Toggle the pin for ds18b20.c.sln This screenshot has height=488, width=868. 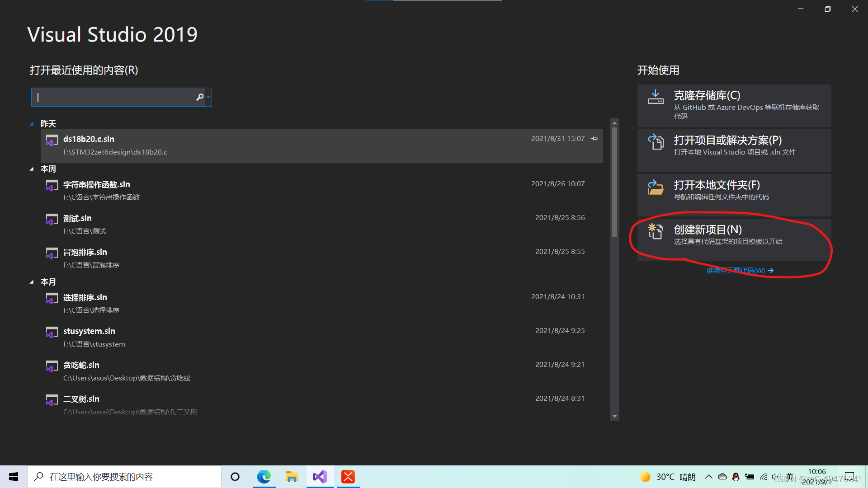(594, 139)
